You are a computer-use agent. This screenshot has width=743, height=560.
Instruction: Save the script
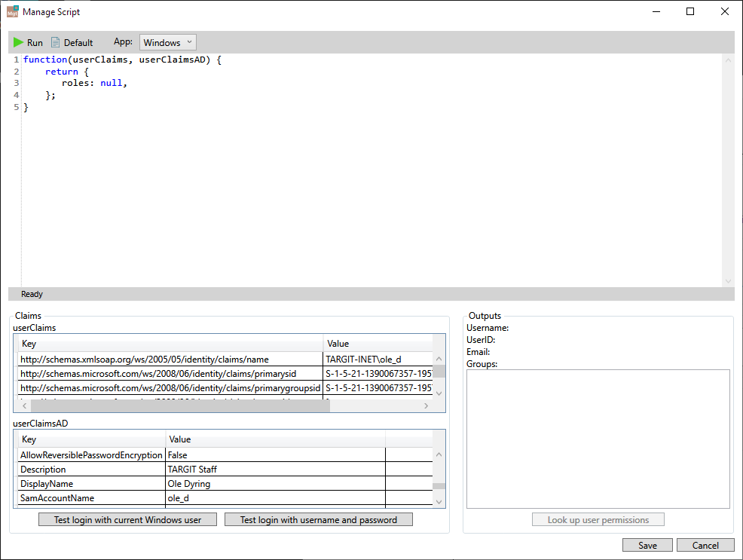[x=647, y=545]
